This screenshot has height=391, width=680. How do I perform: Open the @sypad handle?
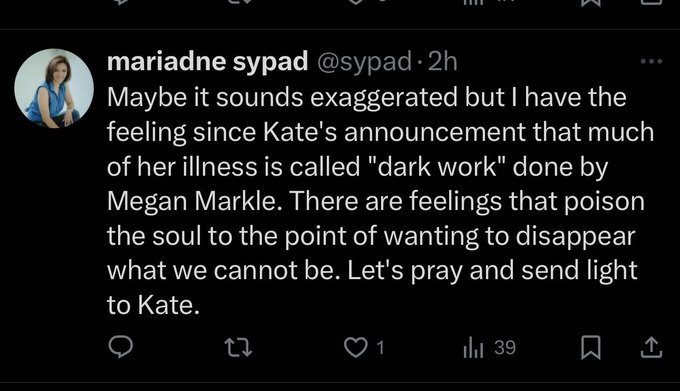[364, 62]
